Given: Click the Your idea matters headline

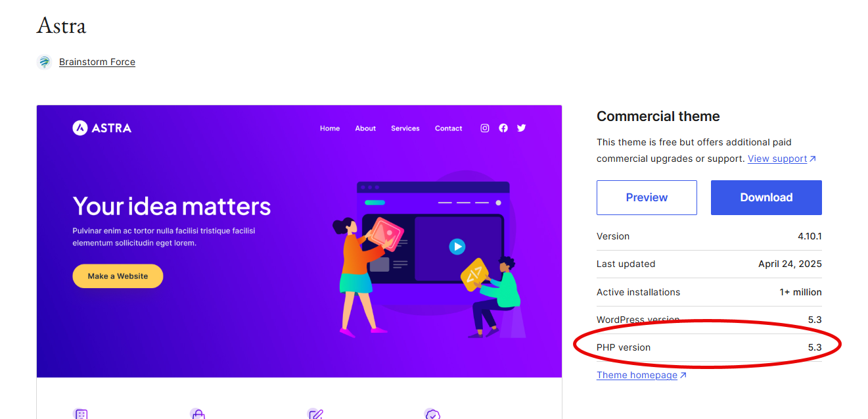Looking at the screenshot, I should pyautogui.click(x=171, y=207).
